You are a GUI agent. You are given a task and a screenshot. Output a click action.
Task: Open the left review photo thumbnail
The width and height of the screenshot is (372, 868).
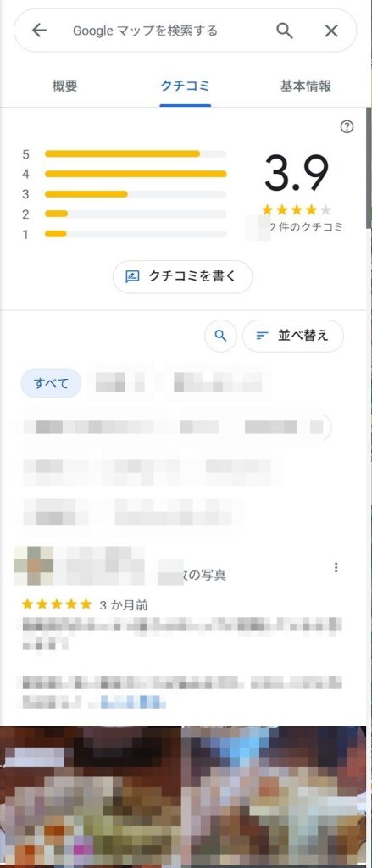[x=91, y=797]
